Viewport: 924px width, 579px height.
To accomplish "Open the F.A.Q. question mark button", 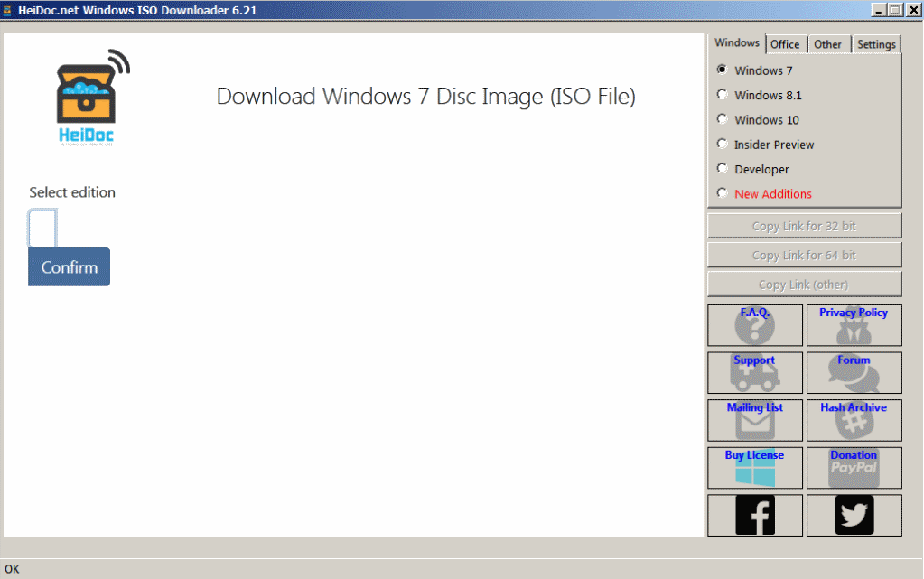I will point(755,325).
